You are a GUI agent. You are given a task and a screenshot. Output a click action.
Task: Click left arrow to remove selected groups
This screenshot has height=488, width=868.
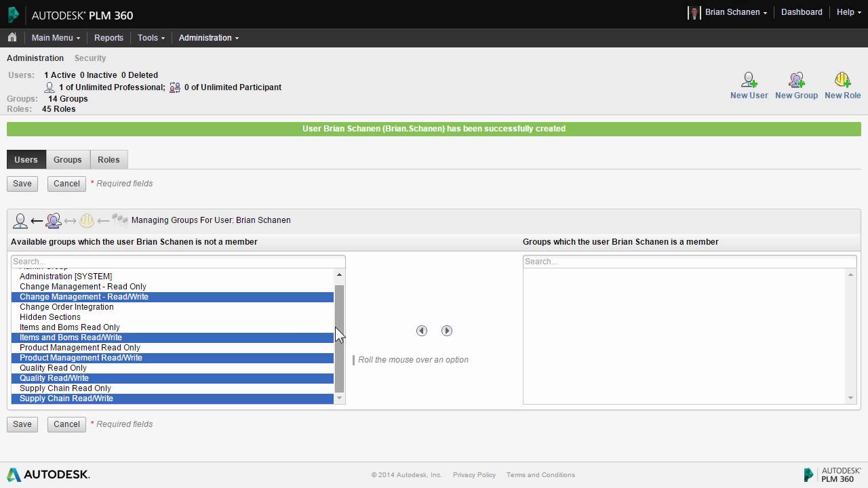point(422,331)
